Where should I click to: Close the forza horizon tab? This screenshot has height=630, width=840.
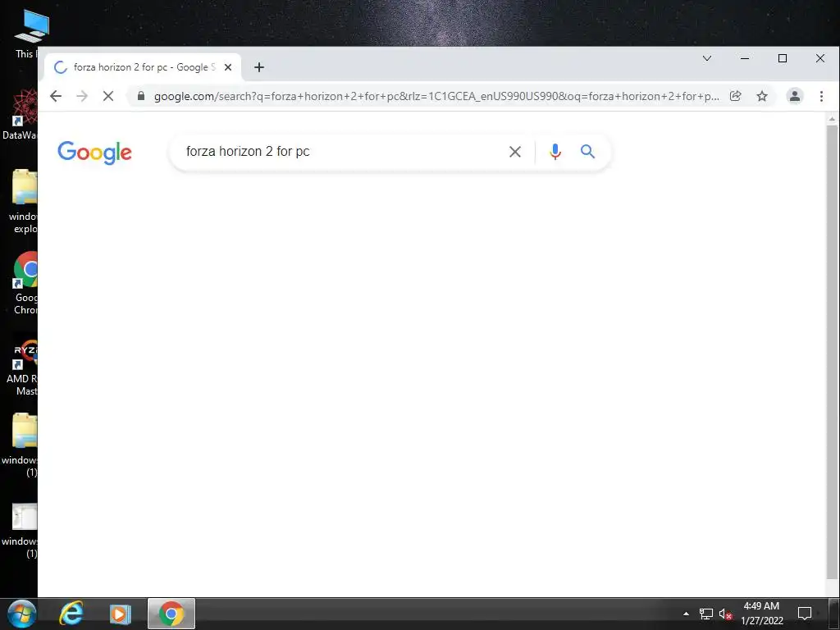click(228, 67)
